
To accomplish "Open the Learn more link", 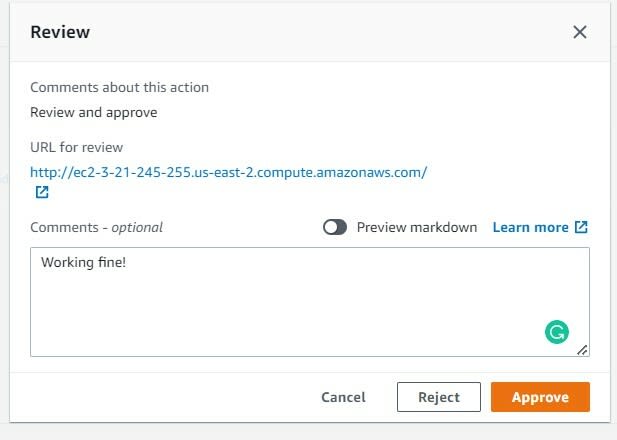I will (x=530, y=227).
